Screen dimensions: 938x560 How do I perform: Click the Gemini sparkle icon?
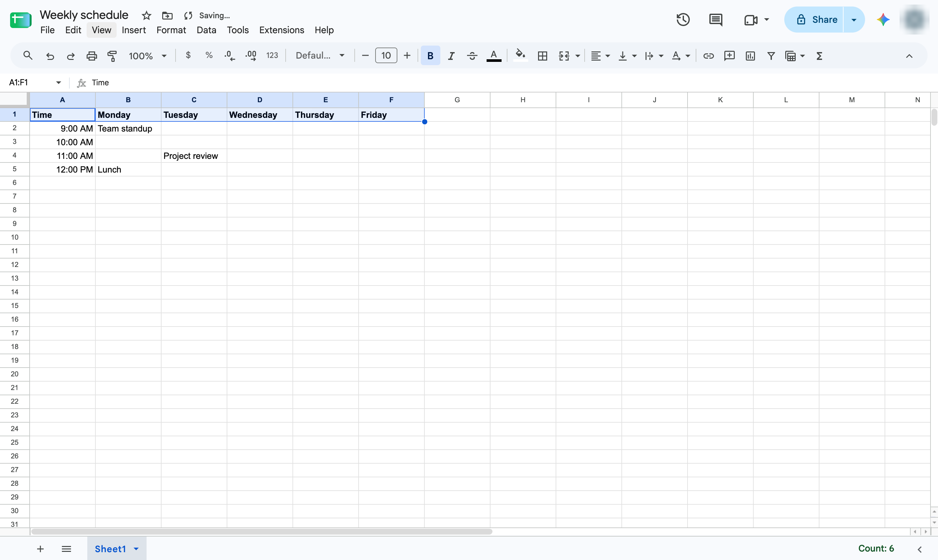pos(883,20)
